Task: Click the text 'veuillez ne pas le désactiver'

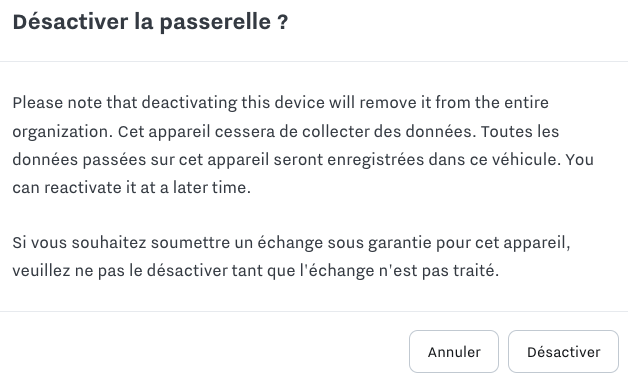Action: [120, 271]
